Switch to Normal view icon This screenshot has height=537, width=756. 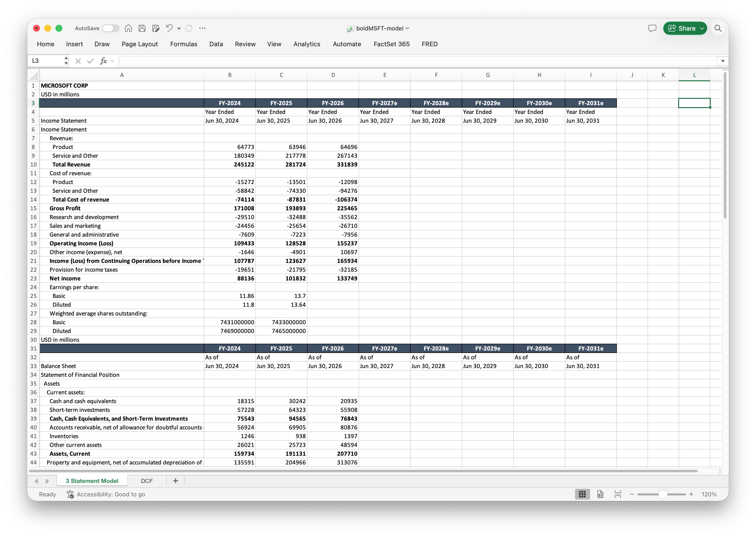[582, 494]
